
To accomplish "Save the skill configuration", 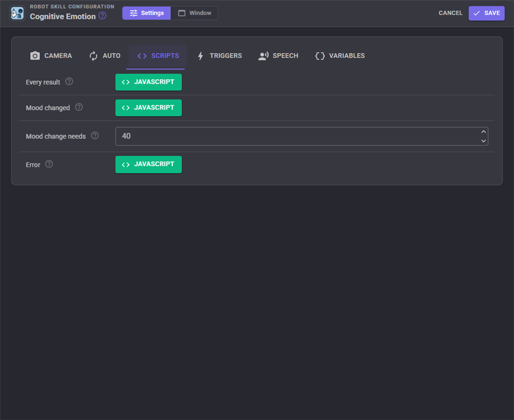I will click(x=486, y=13).
